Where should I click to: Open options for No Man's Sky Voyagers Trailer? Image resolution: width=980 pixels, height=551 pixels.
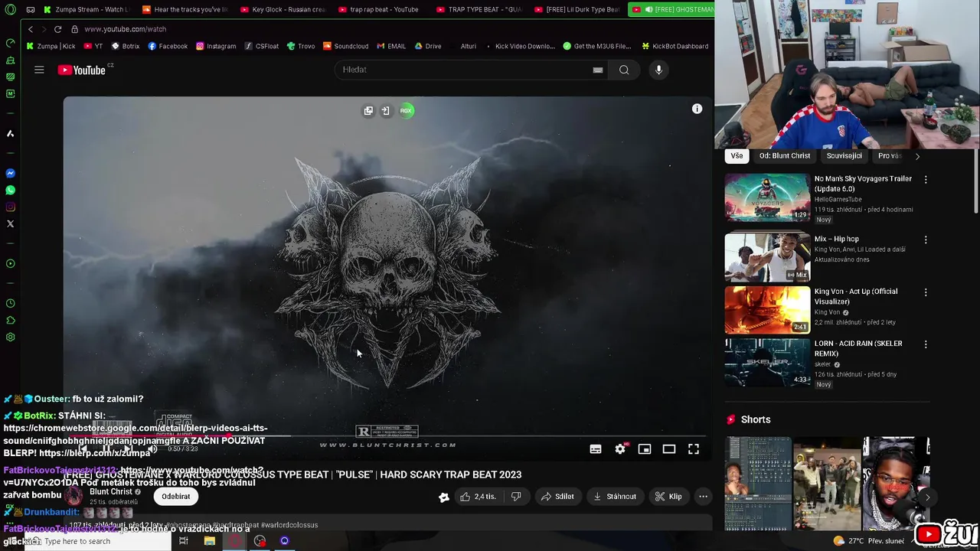[x=926, y=180]
